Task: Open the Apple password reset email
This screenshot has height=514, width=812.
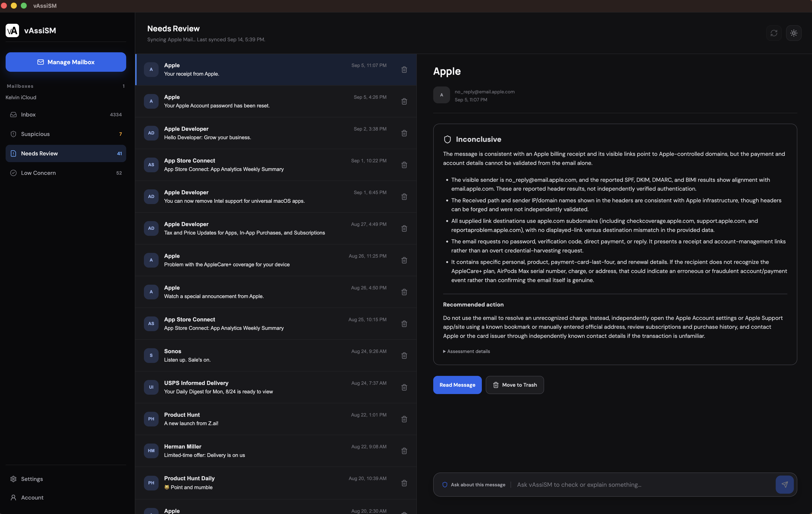Action: coord(276,101)
